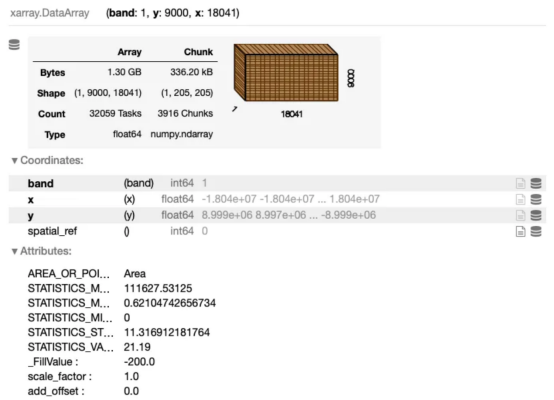Show attributes for spatial_ref coordinate
Image resolution: width=554 pixels, height=400 pixels.
click(x=520, y=231)
